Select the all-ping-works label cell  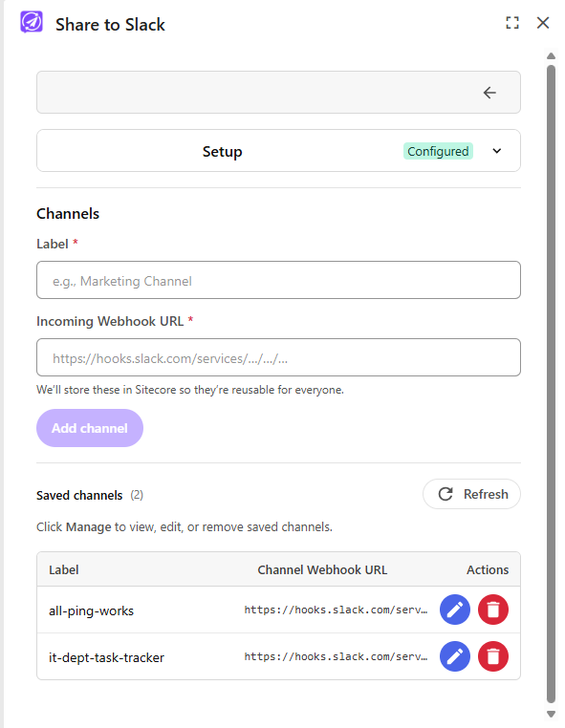click(x=91, y=610)
